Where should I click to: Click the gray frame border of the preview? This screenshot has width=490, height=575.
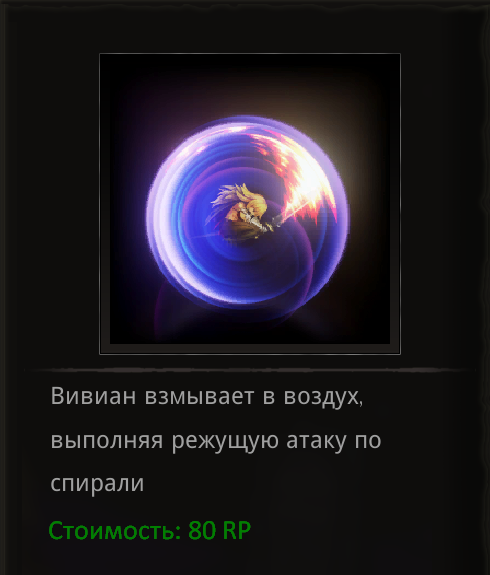(x=250, y=349)
